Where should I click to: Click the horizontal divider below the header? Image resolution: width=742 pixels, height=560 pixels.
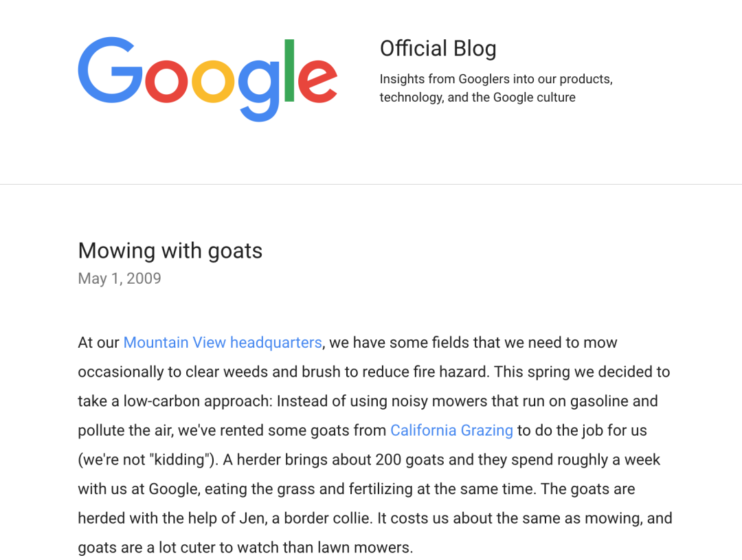coord(371,184)
